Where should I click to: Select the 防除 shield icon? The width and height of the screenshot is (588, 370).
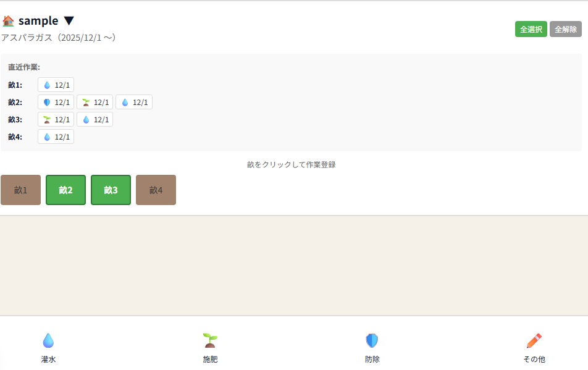tap(372, 340)
